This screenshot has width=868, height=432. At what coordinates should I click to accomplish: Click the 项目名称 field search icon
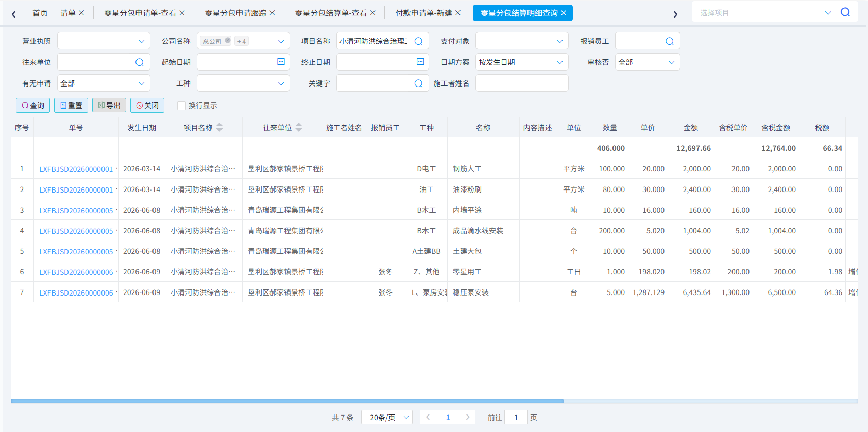pyautogui.click(x=418, y=41)
